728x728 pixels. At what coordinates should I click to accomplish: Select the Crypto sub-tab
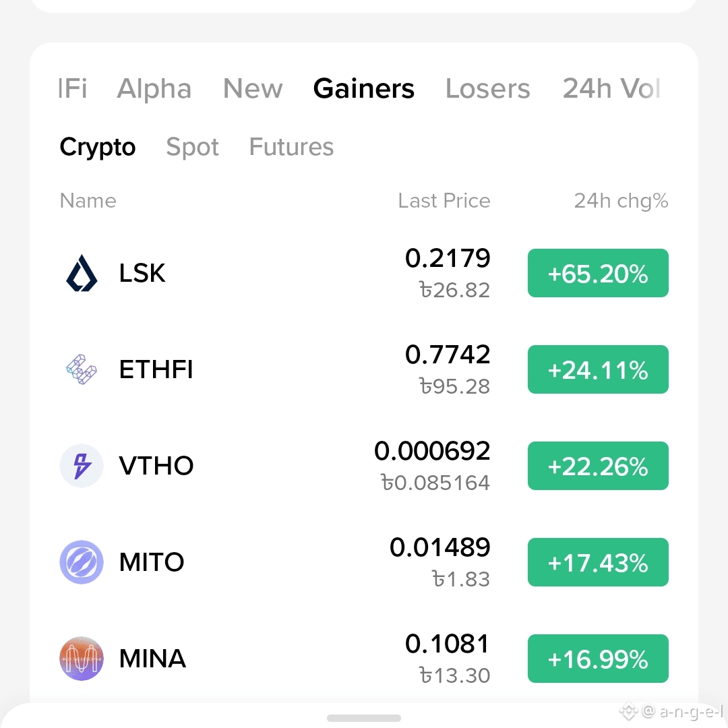[98, 147]
